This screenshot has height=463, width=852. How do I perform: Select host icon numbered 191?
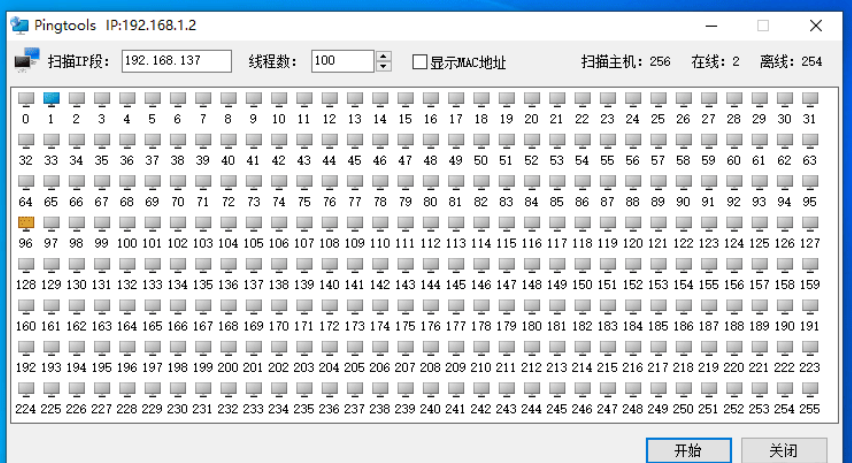point(810,306)
